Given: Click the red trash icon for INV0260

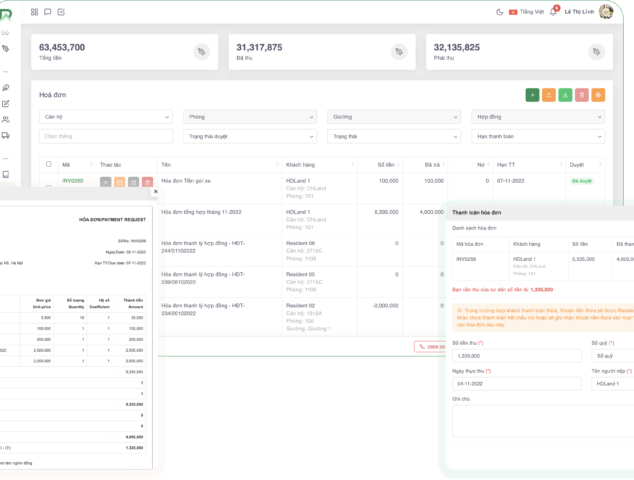Looking at the screenshot, I should [x=148, y=181].
